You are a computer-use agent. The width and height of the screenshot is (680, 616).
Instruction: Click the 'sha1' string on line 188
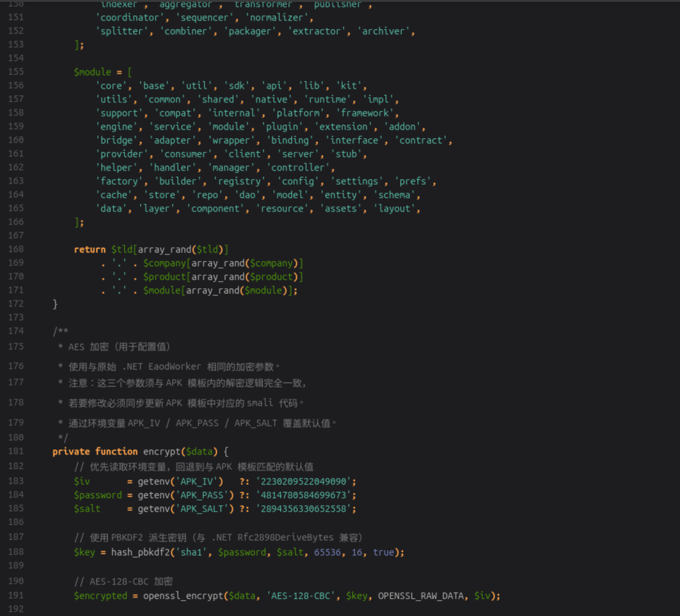coord(191,552)
